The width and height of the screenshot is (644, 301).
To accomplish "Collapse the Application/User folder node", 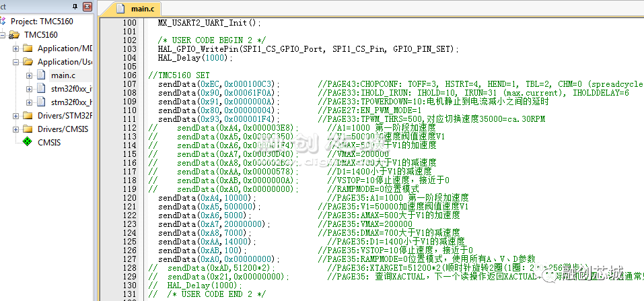I will point(15,61).
